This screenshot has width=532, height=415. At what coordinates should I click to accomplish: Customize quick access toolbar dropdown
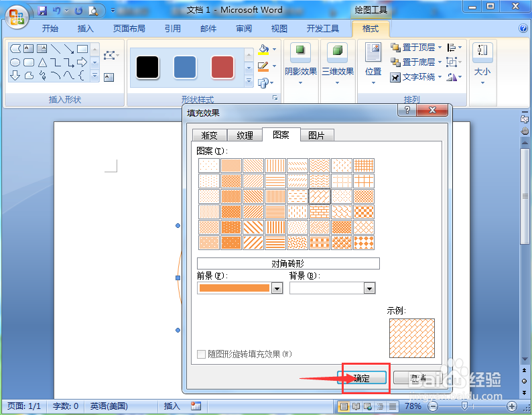pos(113,11)
